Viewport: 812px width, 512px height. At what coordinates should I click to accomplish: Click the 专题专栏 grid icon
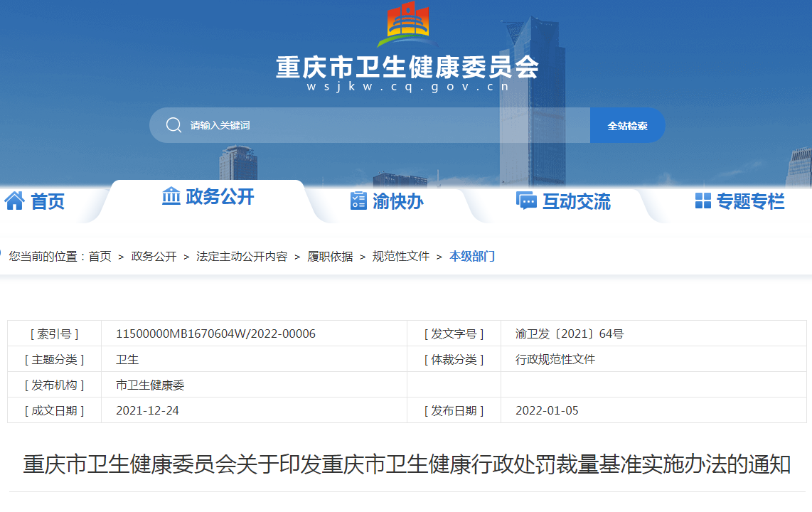pos(703,201)
